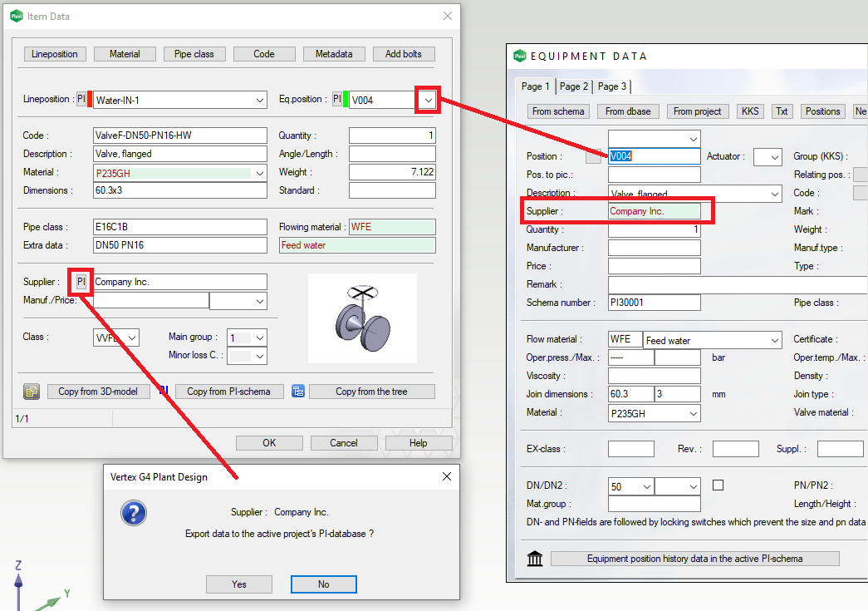
Task: Open the Main group dropdown
Action: click(x=260, y=338)
